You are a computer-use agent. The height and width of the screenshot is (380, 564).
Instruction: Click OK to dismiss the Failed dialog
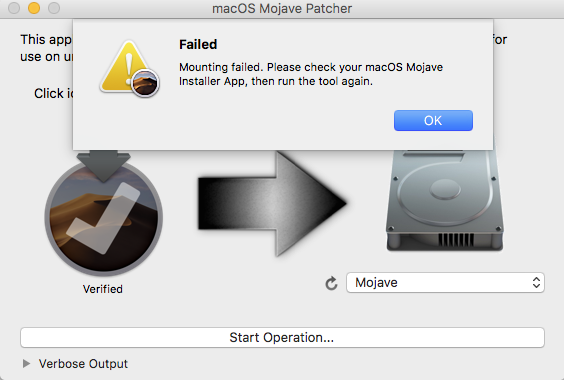433,121
